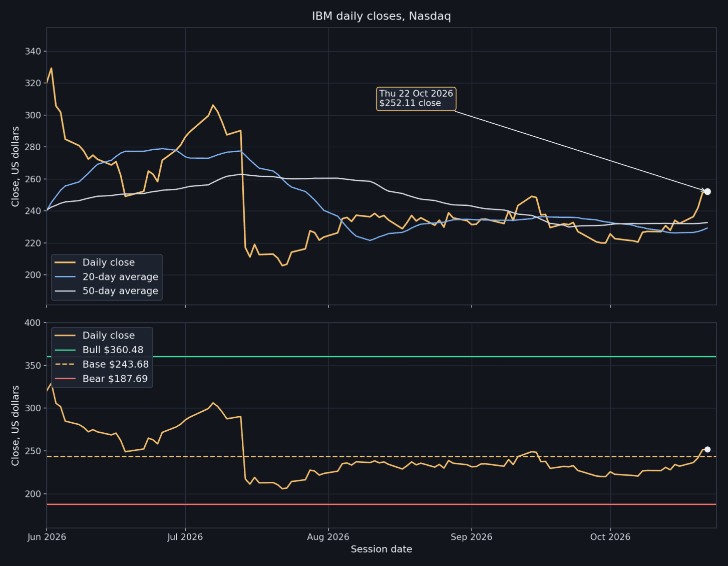Click the white last-close marker in the upper chart

pyautogui.click(x=707, y=191)
